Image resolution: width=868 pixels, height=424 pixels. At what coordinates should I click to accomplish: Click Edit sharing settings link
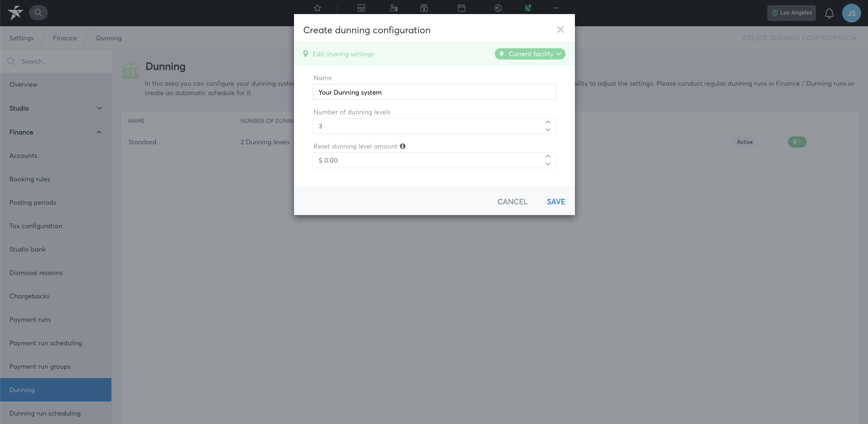click(x=343, y=54)
